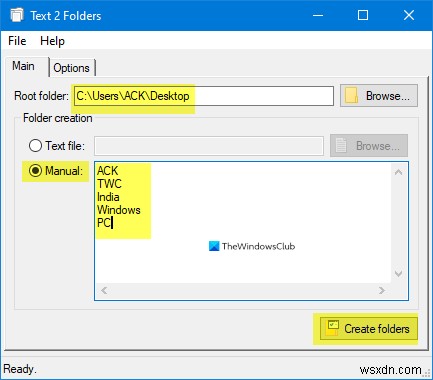Click the 'Ready.' status bar text
The width and height of the screenshot is (433, 380).
(20, 369)
